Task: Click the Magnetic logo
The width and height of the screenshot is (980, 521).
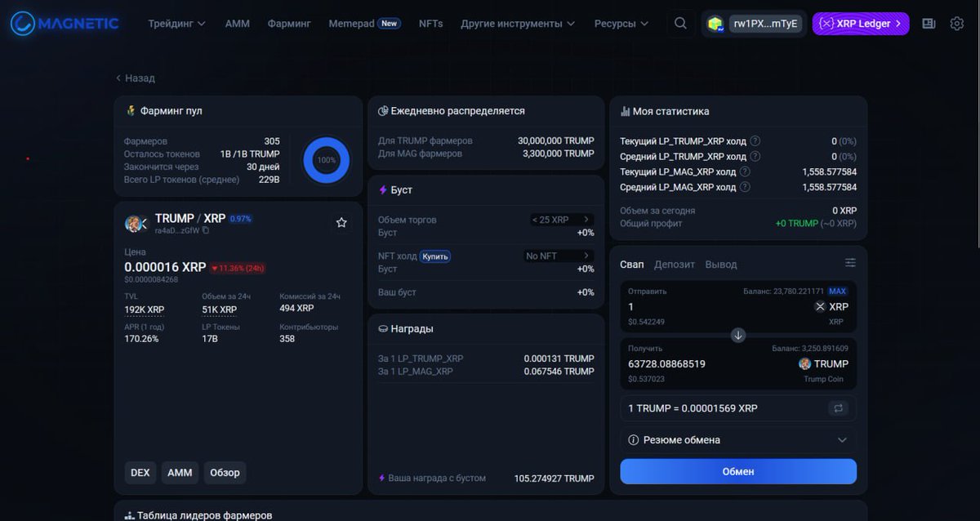Action: tap(65, 24)
